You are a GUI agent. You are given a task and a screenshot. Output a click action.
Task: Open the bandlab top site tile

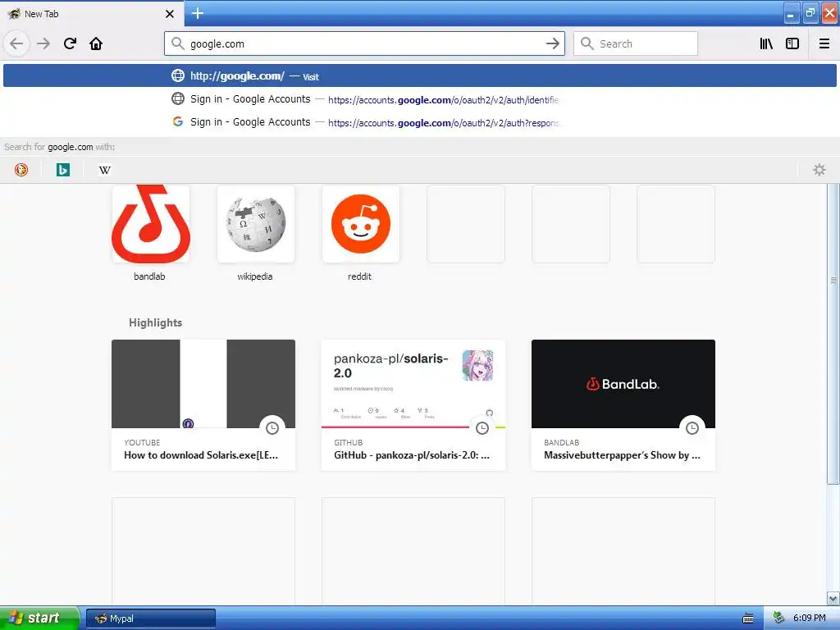pos(151,224)
